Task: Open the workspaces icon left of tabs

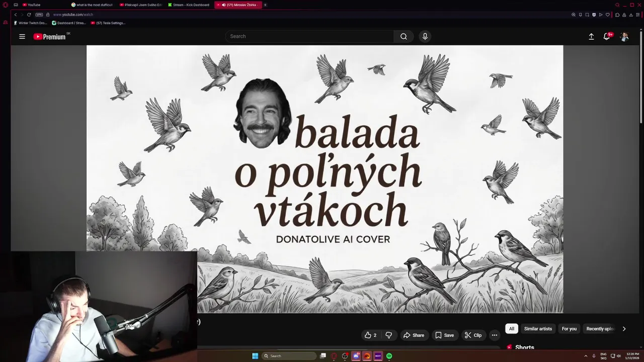Action: coord(16,5)
